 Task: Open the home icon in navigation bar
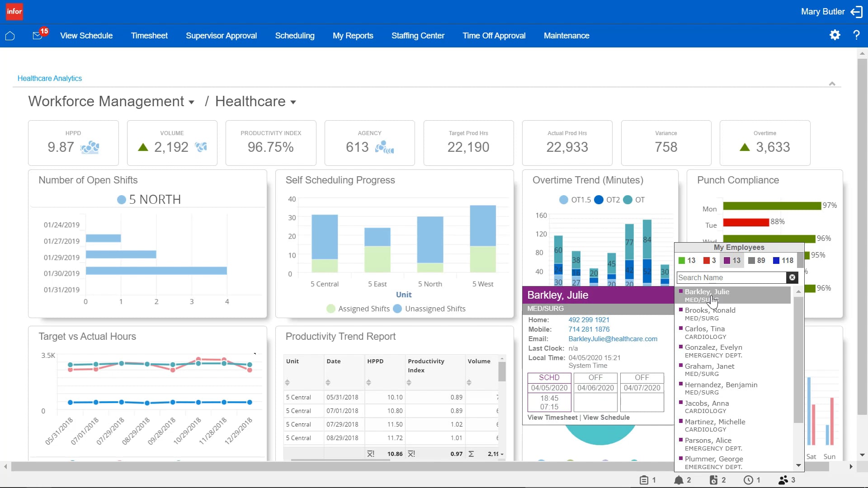(x=10, y=36)
